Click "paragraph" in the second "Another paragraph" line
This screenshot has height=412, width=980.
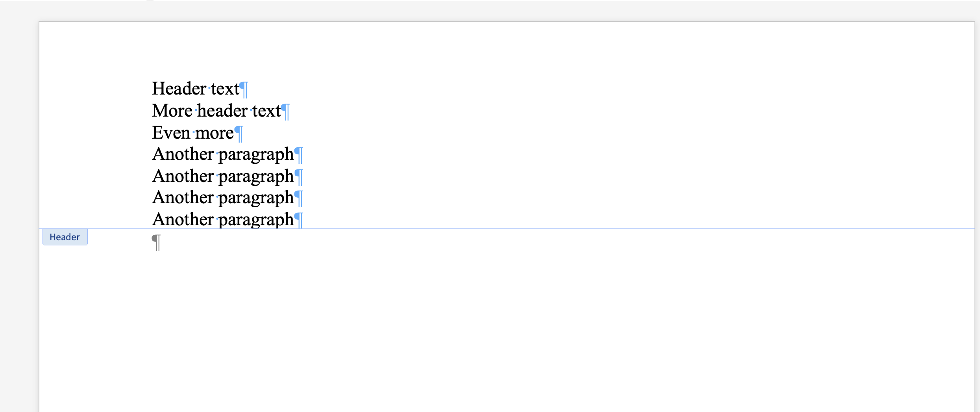[256, 177]
